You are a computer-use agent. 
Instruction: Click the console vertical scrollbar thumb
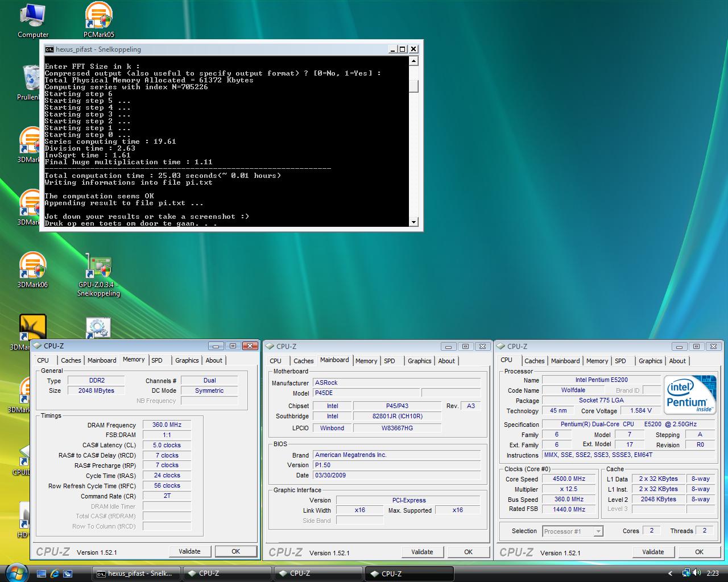413,86
